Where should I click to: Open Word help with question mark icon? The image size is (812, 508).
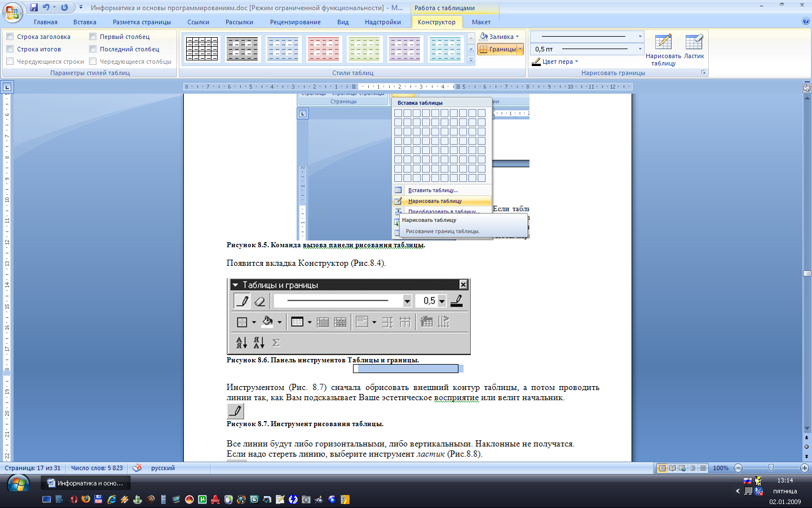point(805,21)
